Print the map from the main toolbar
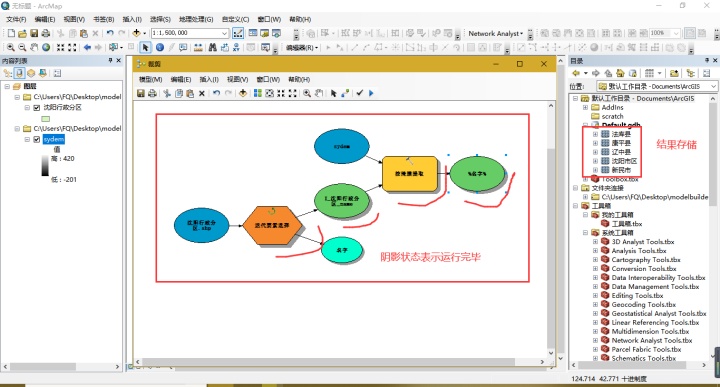This screenshot has width=720, height=387. [45, 33]
